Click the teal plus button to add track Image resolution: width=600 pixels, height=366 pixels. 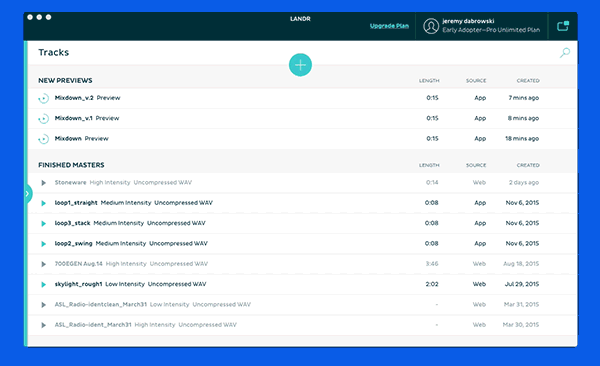(x=300, y=65)
